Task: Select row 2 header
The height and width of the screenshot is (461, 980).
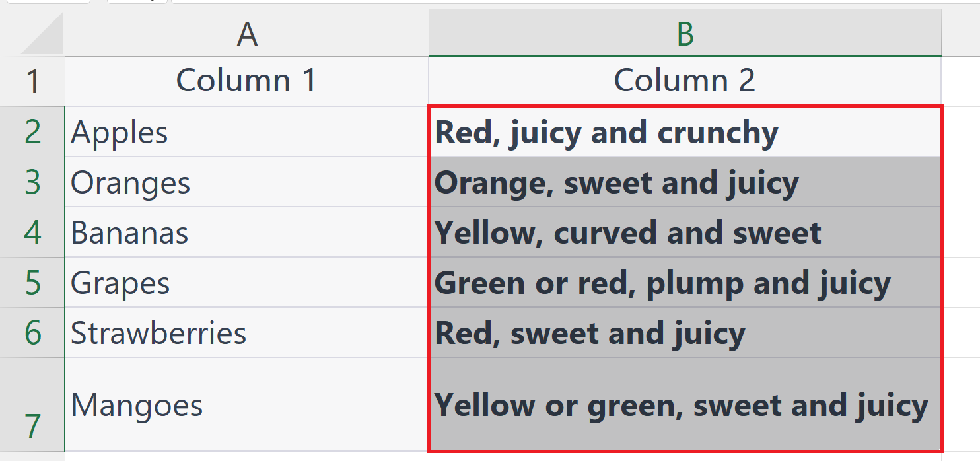Action: point(32,132)
